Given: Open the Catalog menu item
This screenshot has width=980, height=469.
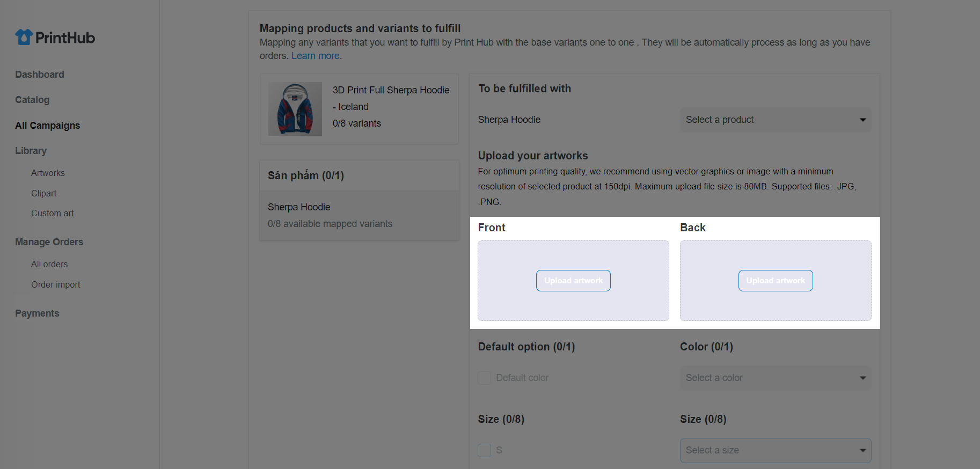Looking at the screenshot, I should pyautogui.click(x=32, y=100).
